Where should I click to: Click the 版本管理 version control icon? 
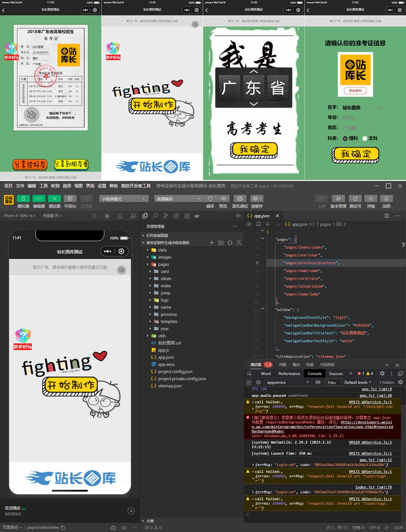(338, 199)
